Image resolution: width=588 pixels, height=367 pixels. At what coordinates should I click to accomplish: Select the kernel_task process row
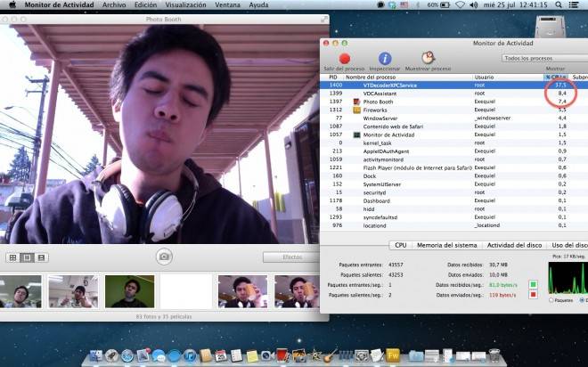coord(453,143)
